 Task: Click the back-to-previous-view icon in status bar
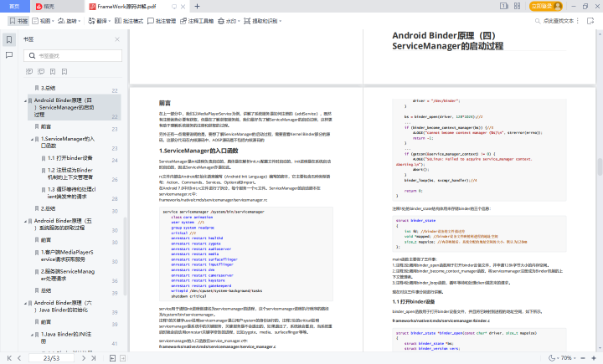point(112,358)
